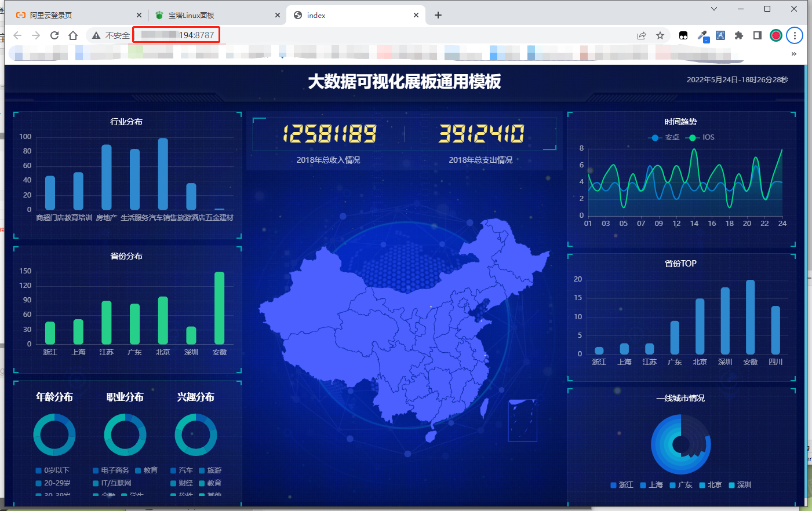
Task: Toggle 0岁以下 in the 年龄分布 legend
Action: [x=52, y=470]
